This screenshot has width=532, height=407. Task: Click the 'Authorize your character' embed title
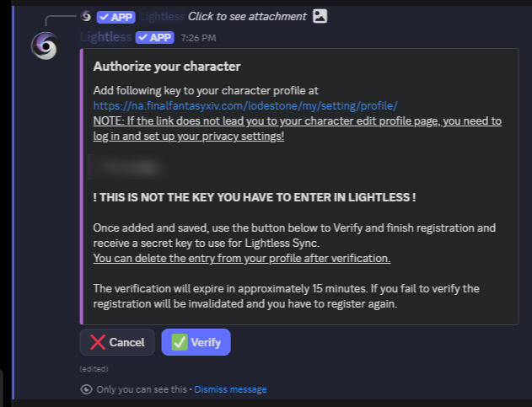click(166, 67)
